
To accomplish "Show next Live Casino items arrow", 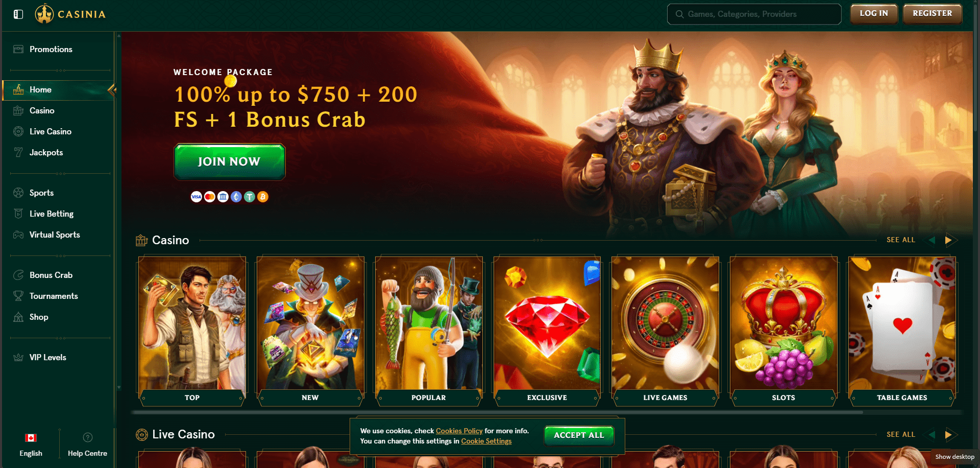I will point(948,434).
